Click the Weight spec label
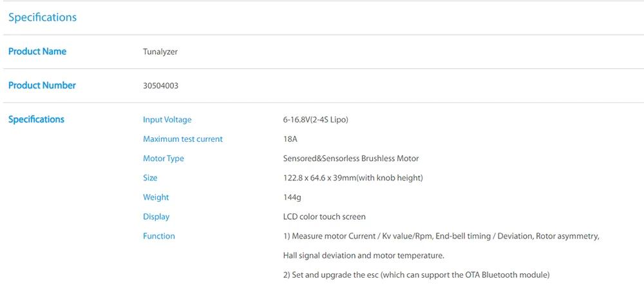 (156, 197)
